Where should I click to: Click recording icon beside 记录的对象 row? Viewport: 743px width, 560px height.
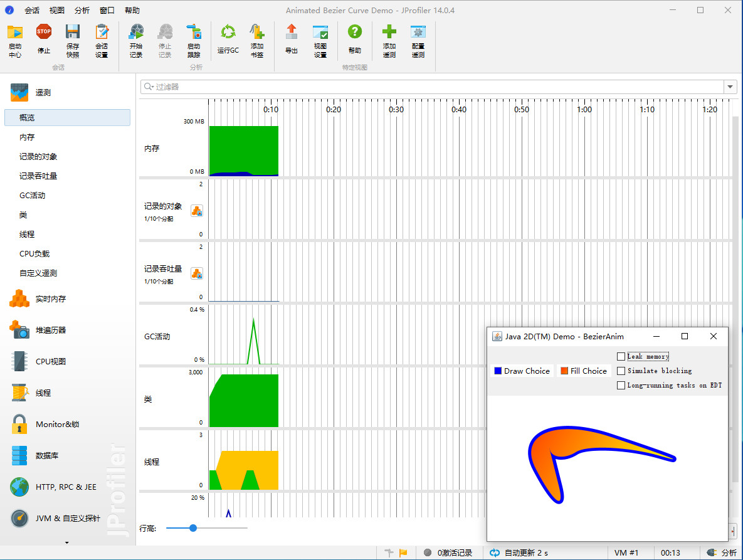[x=197, y=211]
